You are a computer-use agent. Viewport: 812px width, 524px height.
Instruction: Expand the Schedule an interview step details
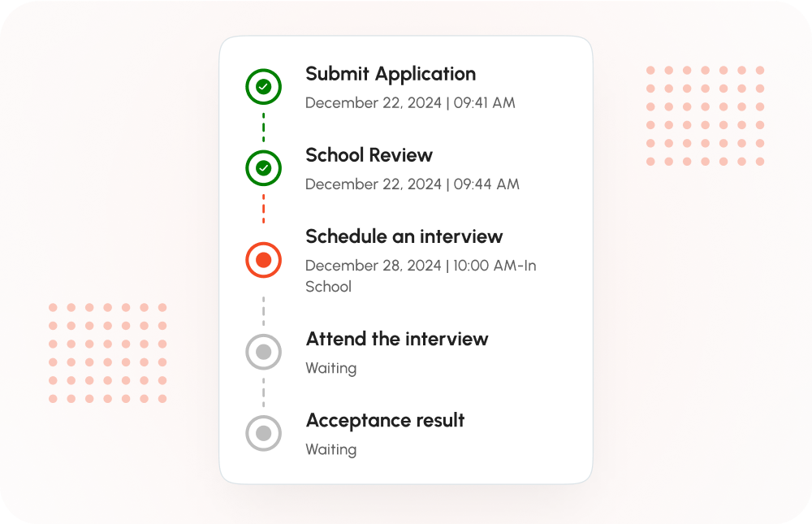(x=404, y=236)
